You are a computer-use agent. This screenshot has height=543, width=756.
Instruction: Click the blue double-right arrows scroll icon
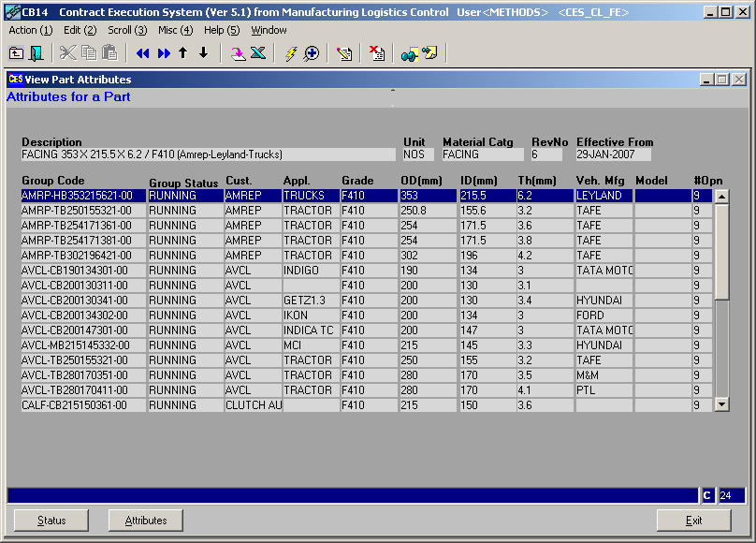coord(164,53)
